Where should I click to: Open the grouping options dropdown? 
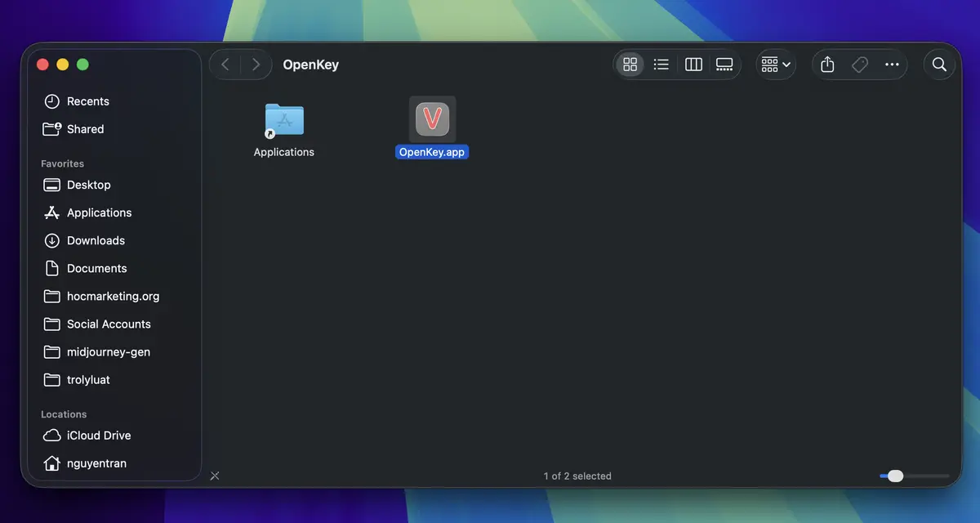pos(773,64)
